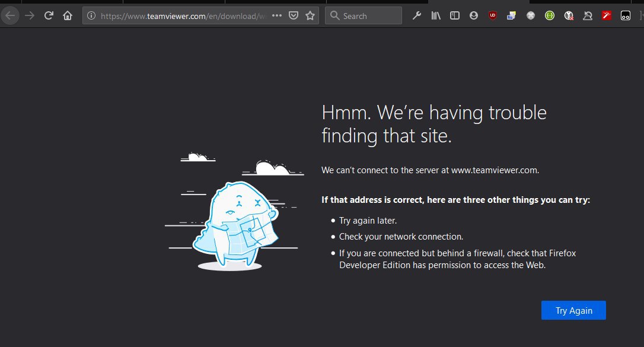Open the Library bookshelf icon
Screen dimensions: 644x347
tap(436, 16)
